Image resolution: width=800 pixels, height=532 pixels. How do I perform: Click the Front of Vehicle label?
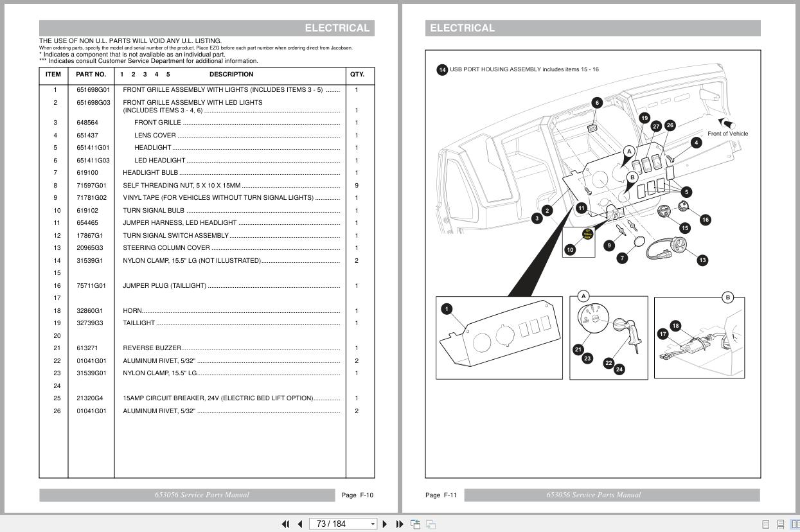(x=728, y=134)
